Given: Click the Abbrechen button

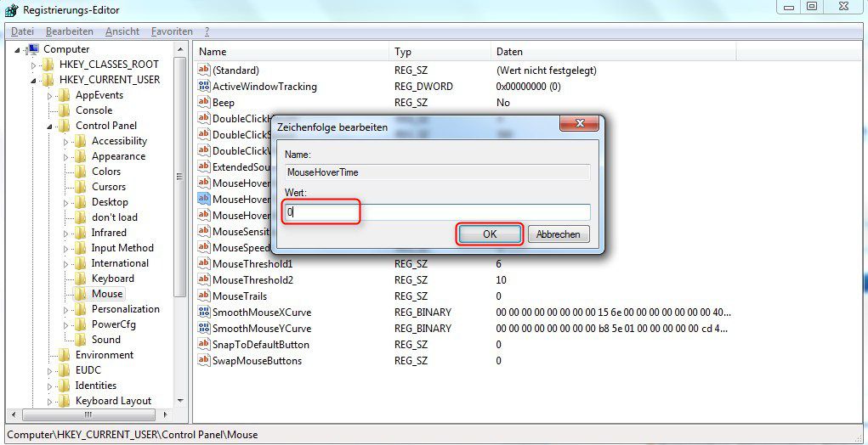Looking at the screenshot, I should pos(558,234).
